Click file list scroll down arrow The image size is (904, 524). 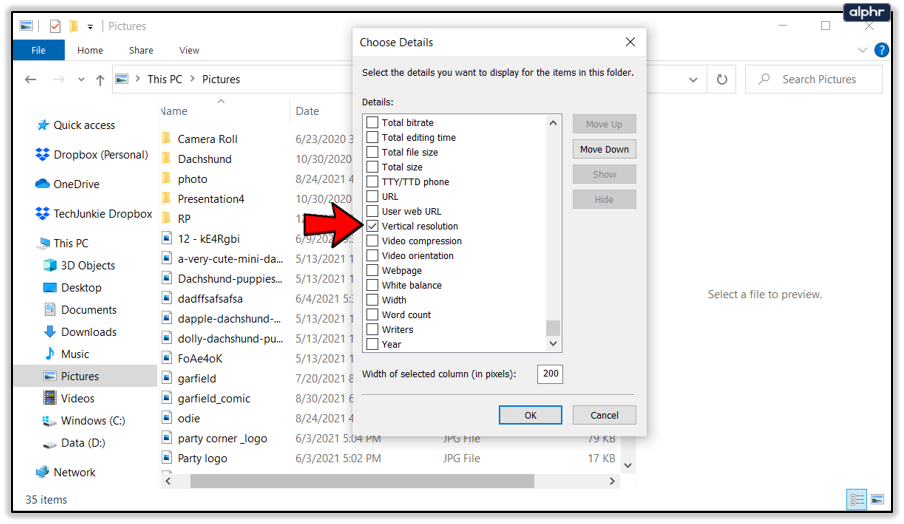628,465
